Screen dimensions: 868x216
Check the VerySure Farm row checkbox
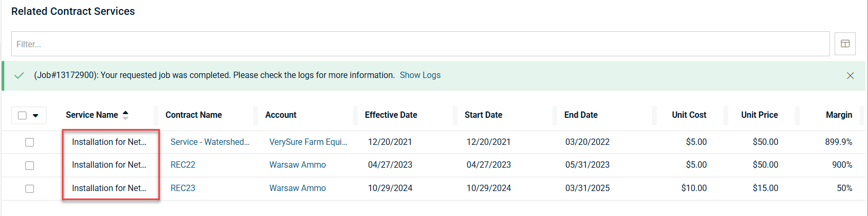[x=30, y=142]
